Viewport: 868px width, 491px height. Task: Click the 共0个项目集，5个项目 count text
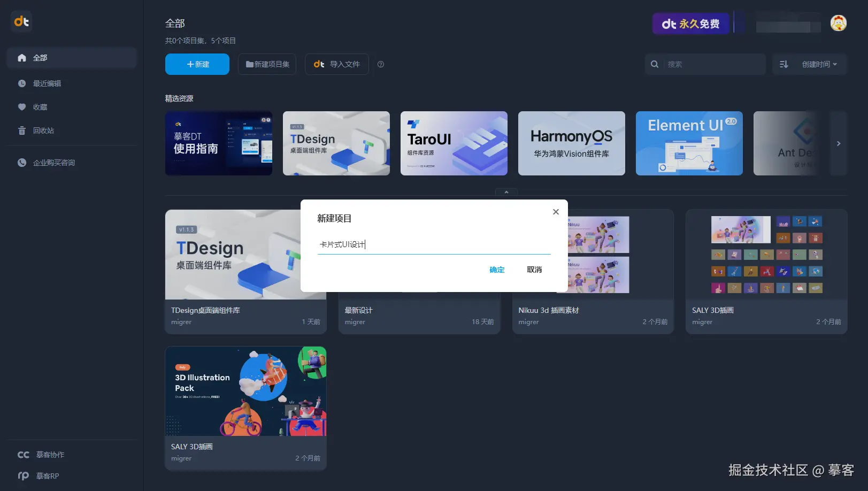201,41
